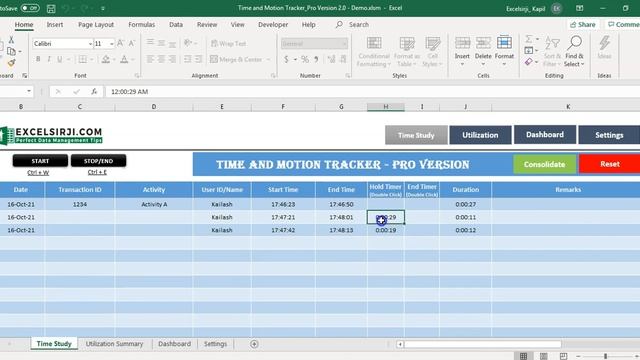Image resolution: width=640 pixels, height=360 pixels.
Task: Open Conditional Formatting menu
Action: (x=373, y=52)
